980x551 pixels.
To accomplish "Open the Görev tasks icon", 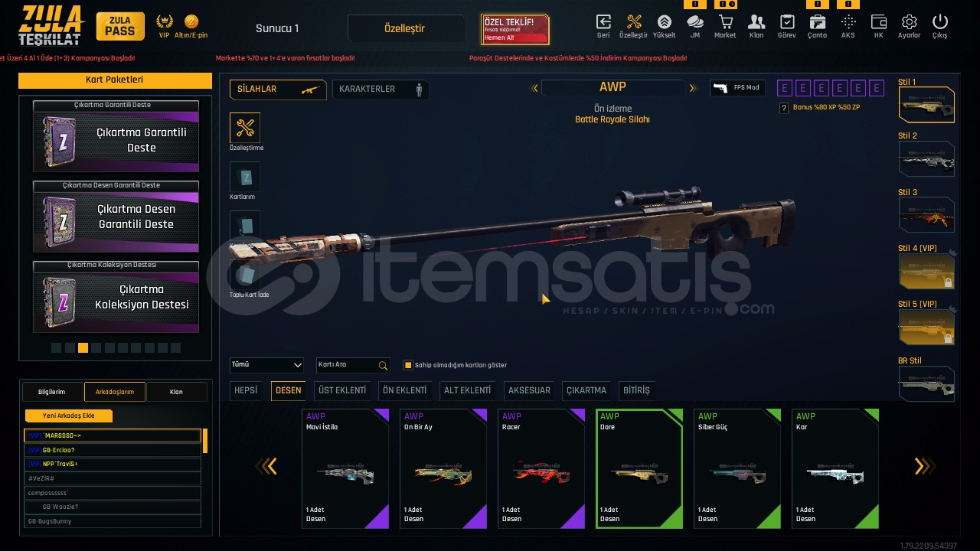I will click(786, 22).
